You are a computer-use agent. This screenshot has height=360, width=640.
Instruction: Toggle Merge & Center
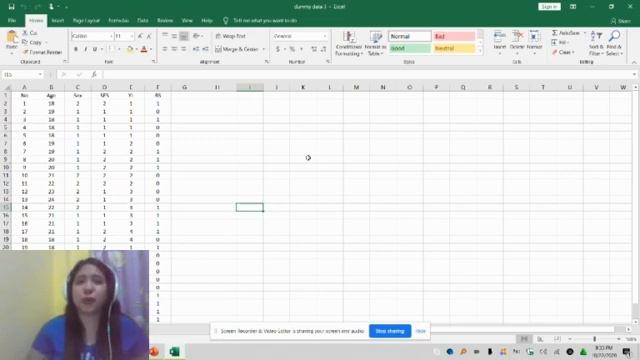(x=237, y=49)
